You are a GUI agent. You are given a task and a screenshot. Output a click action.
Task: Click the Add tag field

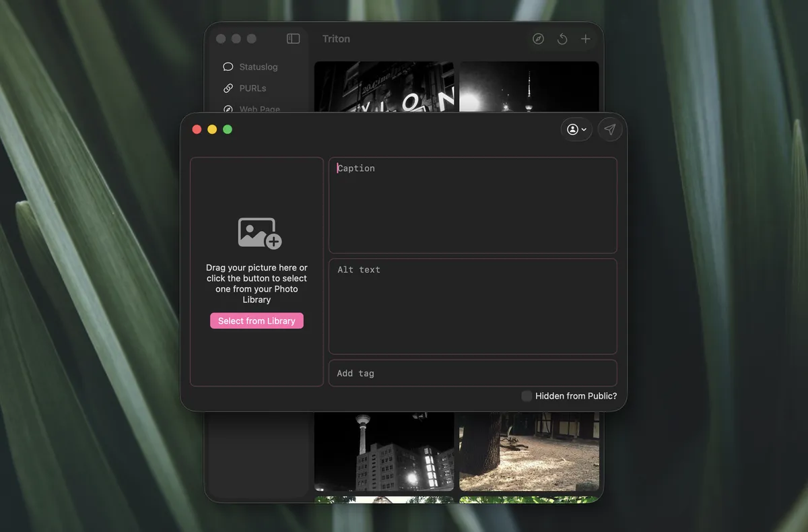473,373
